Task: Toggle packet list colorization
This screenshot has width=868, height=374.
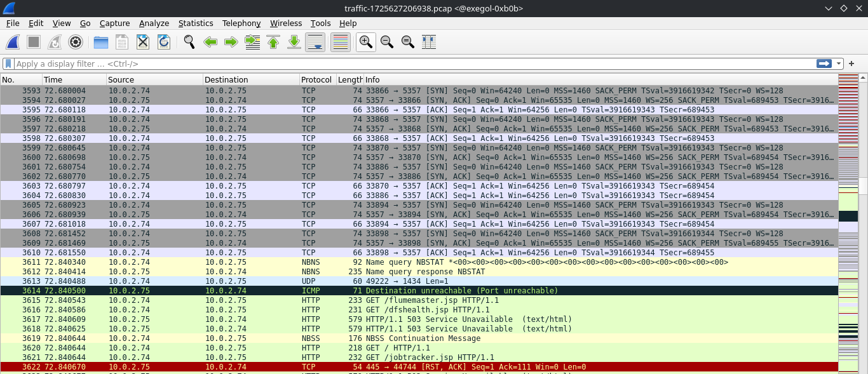Action: point(341,43)
